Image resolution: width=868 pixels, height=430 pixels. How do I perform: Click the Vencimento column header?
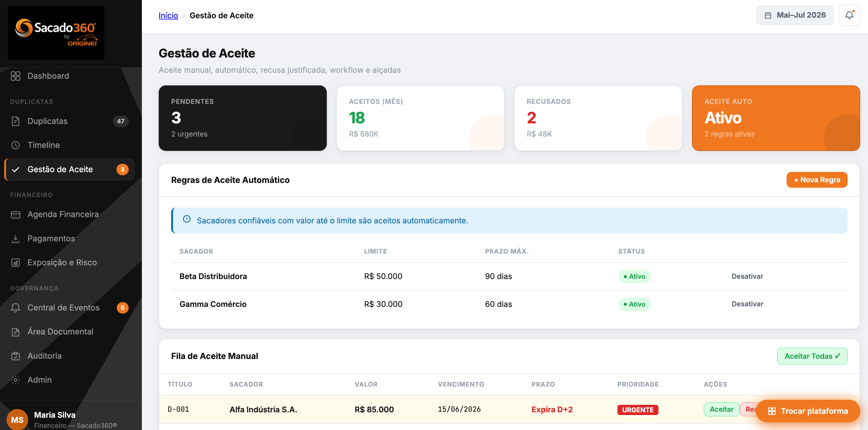461,384
